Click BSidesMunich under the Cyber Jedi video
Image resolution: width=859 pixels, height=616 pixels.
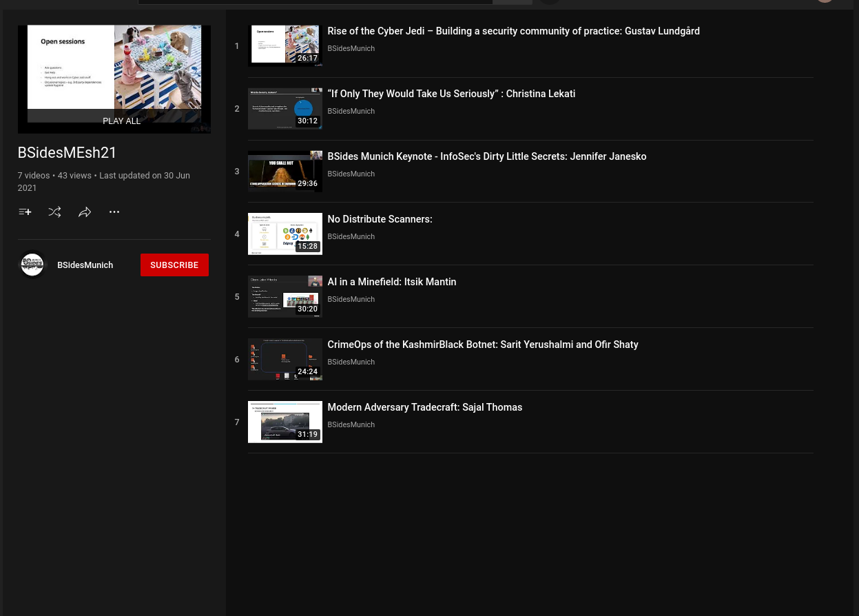(351, 49)
